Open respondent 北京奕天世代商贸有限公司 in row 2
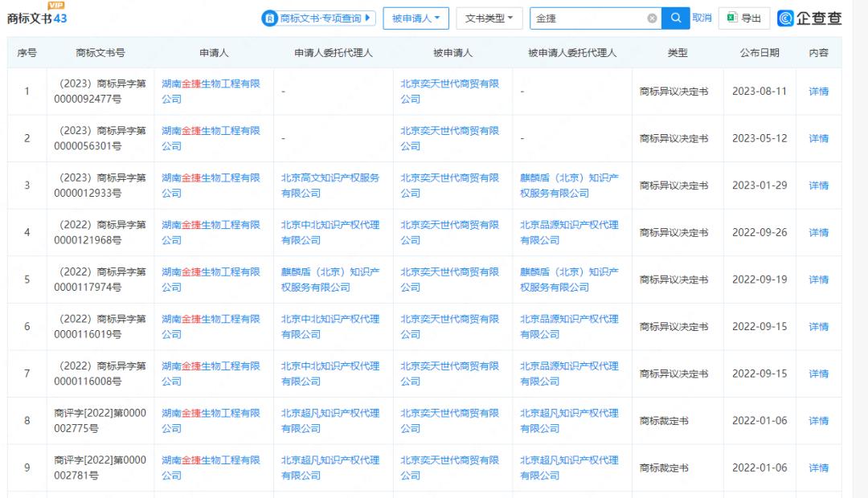Viewport: 868px width, 498px height. click(449, 138)
